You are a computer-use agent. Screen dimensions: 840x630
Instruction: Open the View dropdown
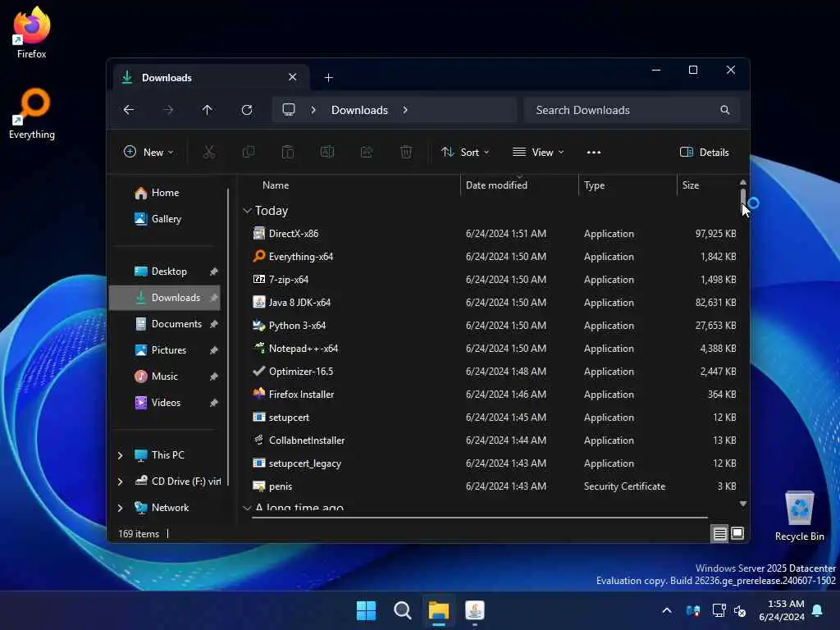(x=538, y=152)
